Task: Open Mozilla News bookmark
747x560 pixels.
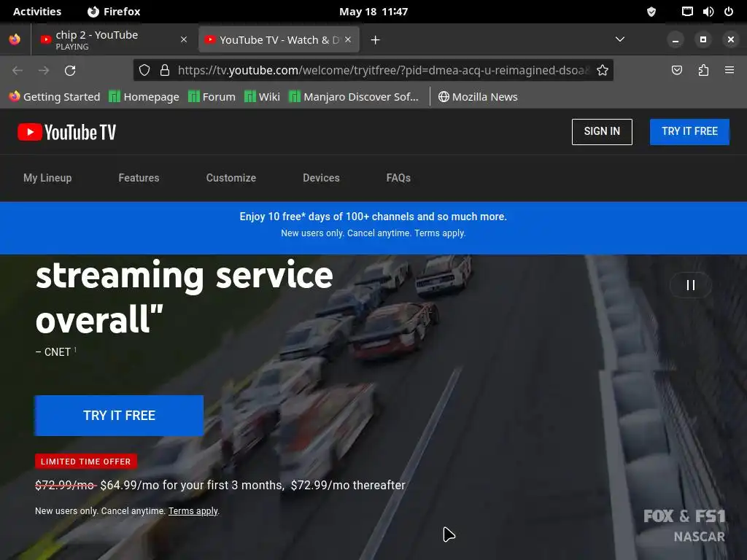Action: 478,97
